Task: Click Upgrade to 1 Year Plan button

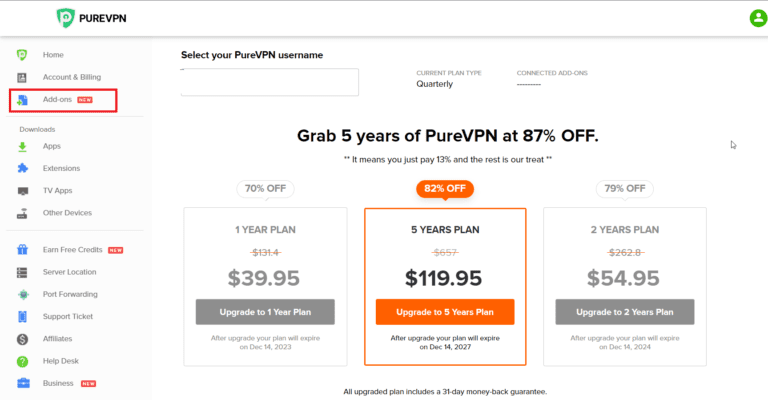Action: click(265, 312)
